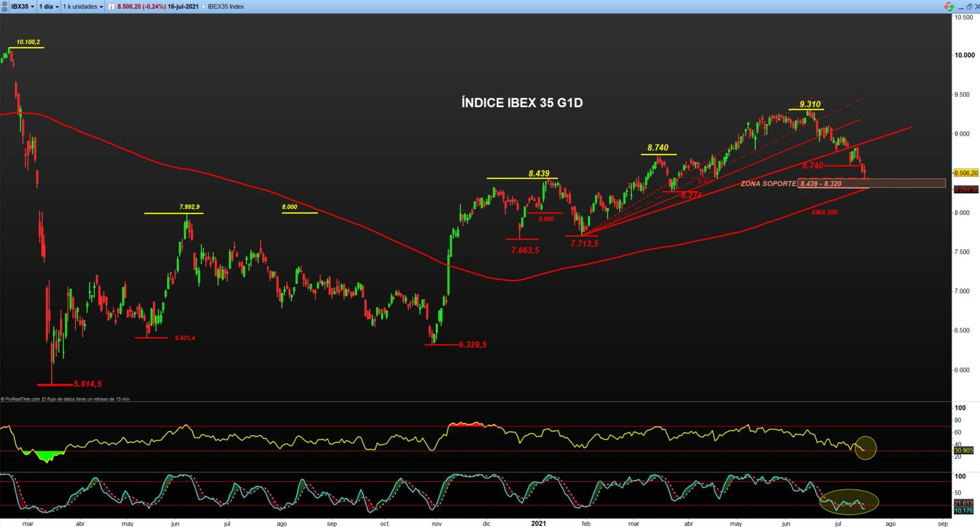Screen dimensions: 980x527
Task: Click the 'ago' marker at the axis end
Action: (890, 523)
